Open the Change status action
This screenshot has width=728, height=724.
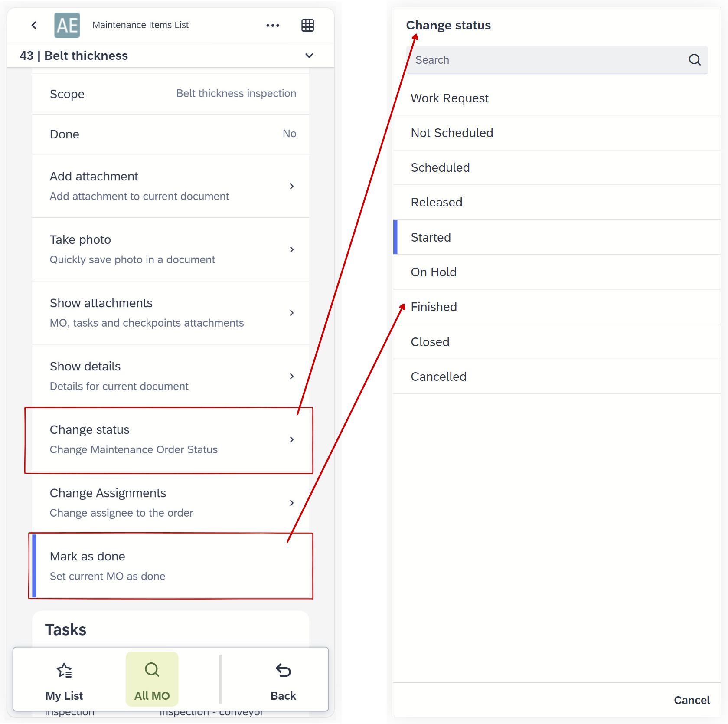pos(170,439)
